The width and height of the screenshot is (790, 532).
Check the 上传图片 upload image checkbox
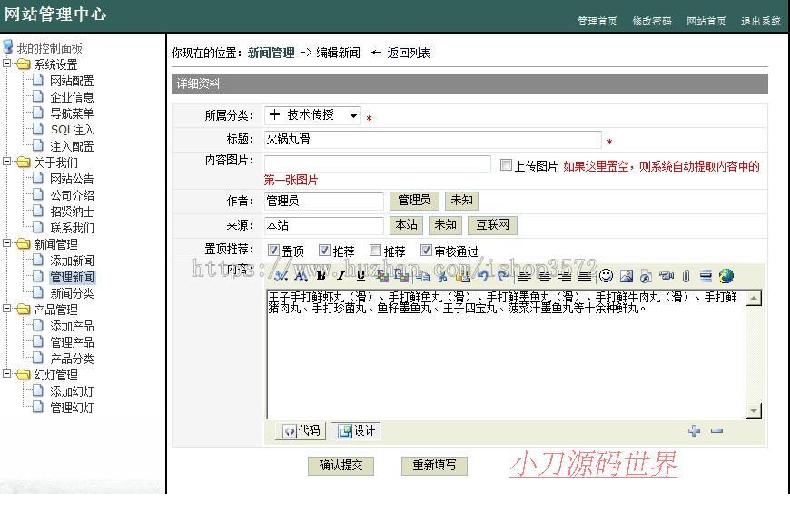tap(507, 163)
